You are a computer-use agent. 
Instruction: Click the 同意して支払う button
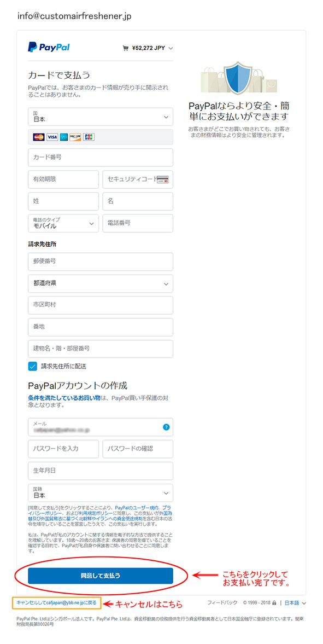[101, 576]
